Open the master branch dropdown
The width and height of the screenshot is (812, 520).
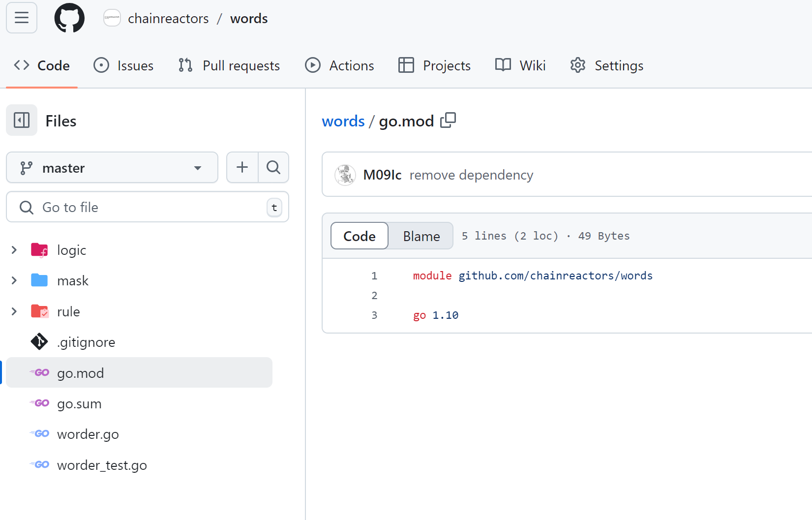pyautogui.click(x=112, y=168)
